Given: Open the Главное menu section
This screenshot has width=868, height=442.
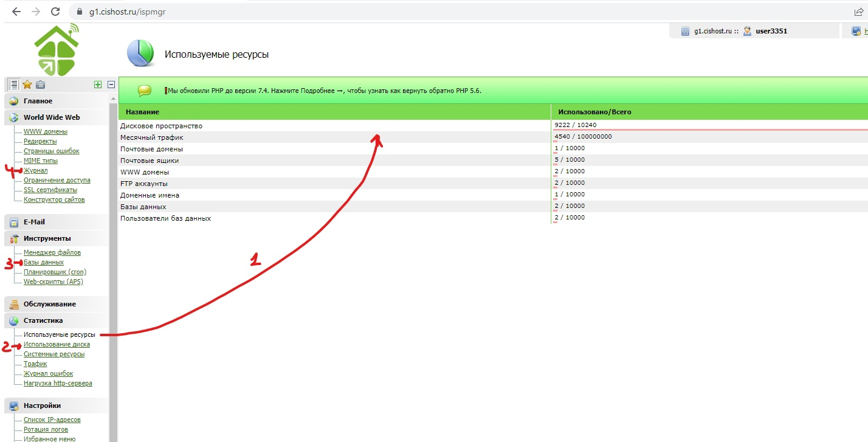Looking at the screenshot, I should coord(38,101).
